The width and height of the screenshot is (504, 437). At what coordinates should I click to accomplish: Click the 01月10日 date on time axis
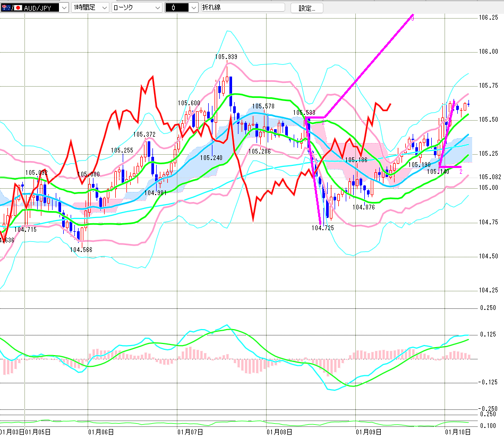point(457,432)
